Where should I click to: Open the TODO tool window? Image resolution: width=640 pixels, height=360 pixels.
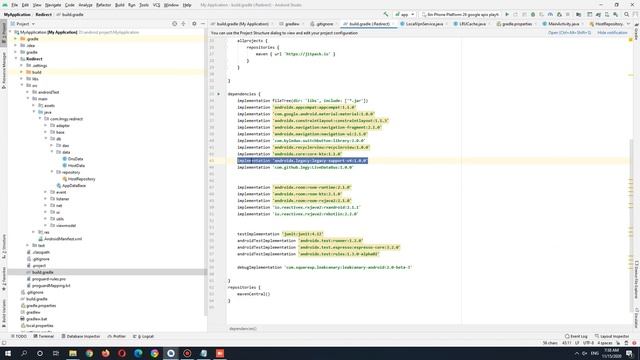point(19,336)
